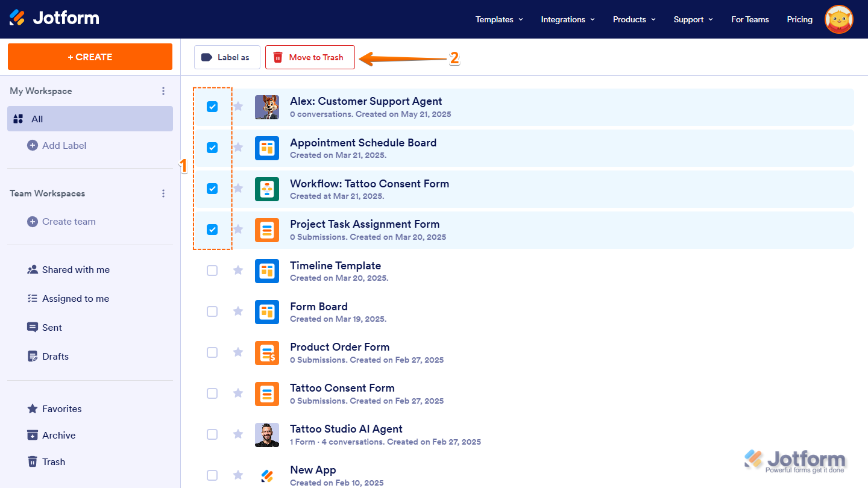This screenshot has height=488, width=868.
Task: Open the Trash section in the sidebar
Action: click(x=53, y=461)
